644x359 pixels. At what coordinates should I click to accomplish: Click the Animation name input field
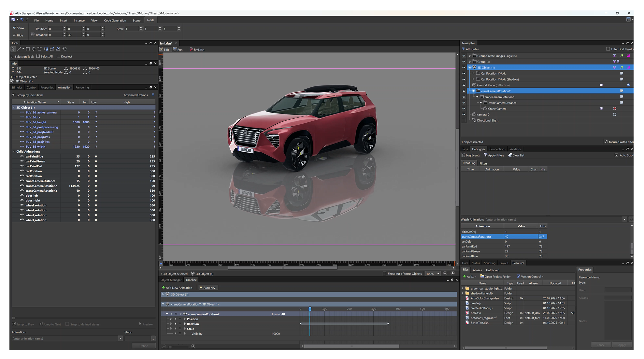click(x=65, y=338)
